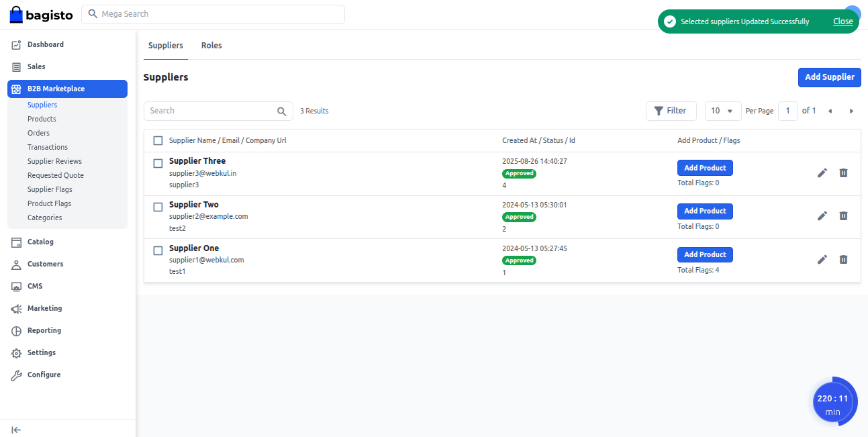The height and width of the screenshot is (437, 868).
Task: Go to next page arrow in pagination
Action: pos(851,111)
